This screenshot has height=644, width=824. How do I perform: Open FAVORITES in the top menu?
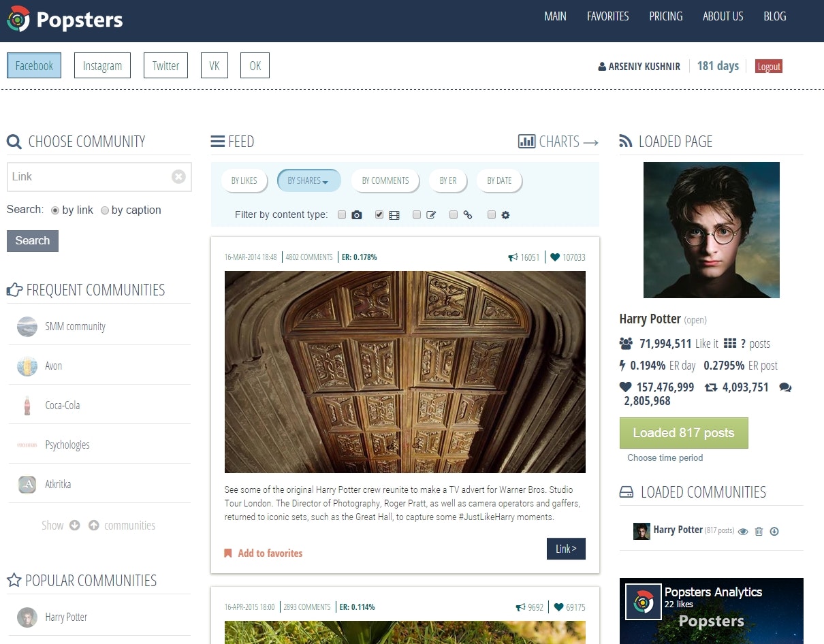[x=608, y=16]
